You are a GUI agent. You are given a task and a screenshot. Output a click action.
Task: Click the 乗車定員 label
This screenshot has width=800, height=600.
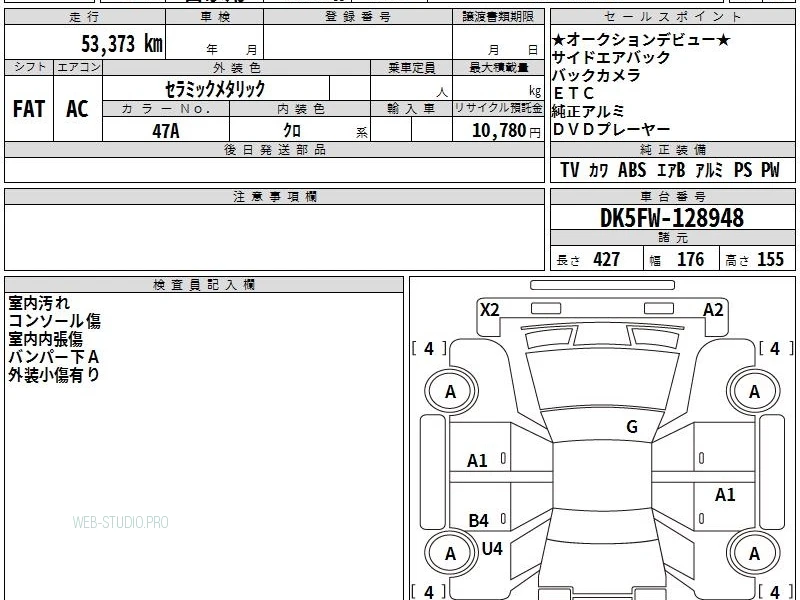pos(411,67)
